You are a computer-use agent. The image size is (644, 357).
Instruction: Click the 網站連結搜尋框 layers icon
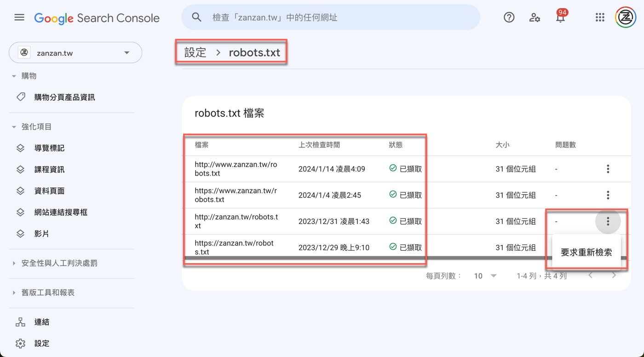pos(20,212)
